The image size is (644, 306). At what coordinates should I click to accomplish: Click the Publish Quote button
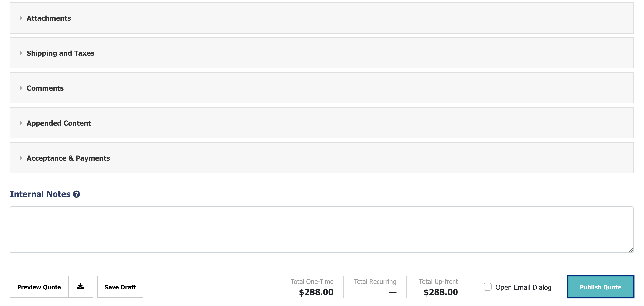point(600,287)
